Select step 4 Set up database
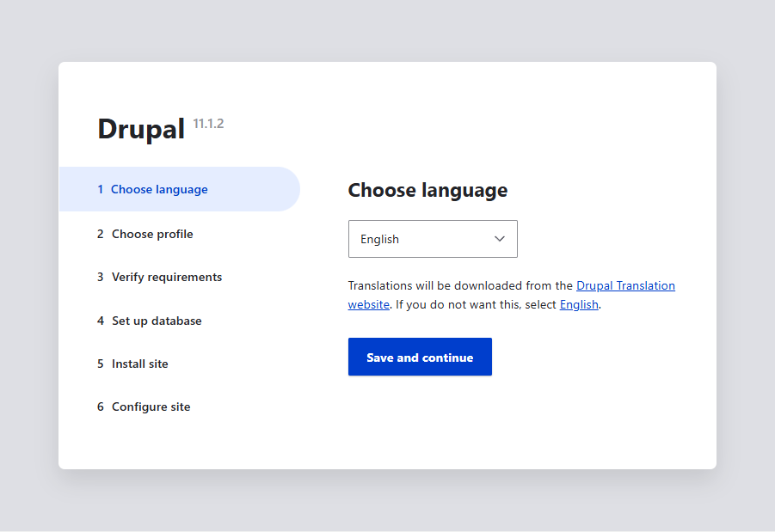775x532 pixels. click(150, 321)
